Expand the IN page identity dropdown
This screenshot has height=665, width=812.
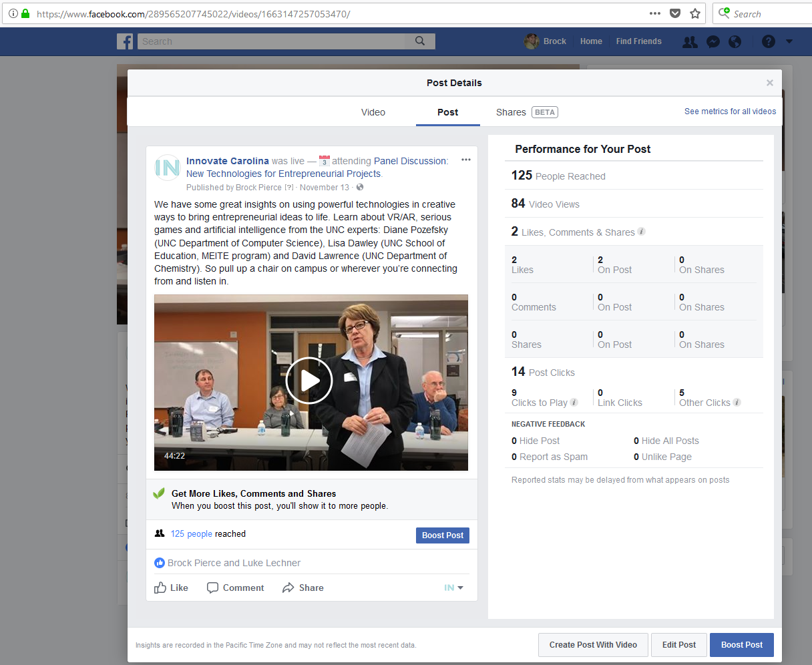pos(454,588)
